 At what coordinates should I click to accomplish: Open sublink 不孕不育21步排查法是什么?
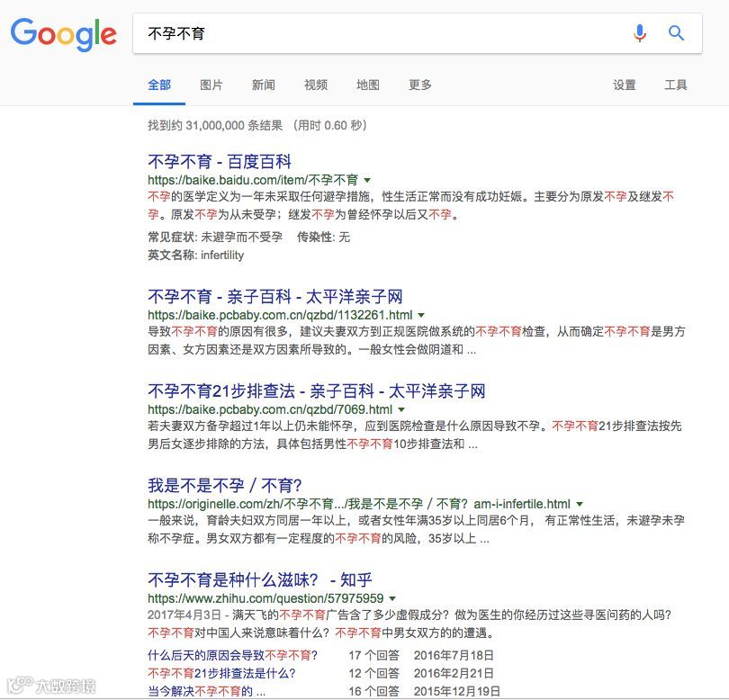(x=221, y=674)
